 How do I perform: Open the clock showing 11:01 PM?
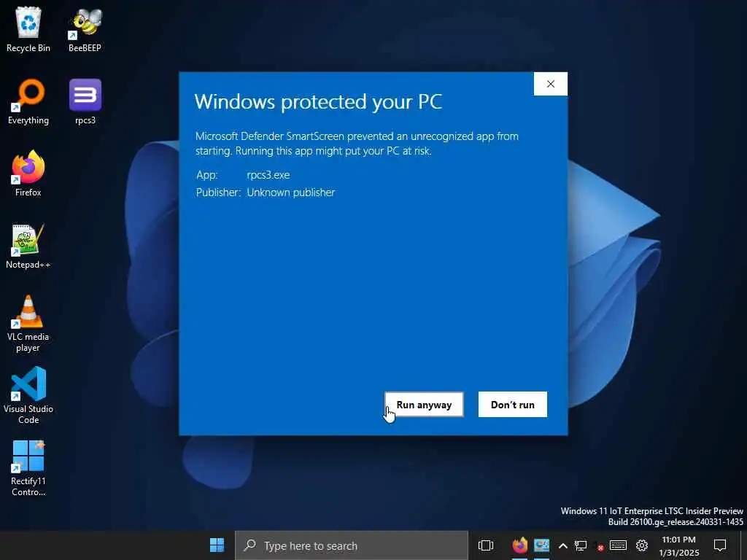[679, 546]
